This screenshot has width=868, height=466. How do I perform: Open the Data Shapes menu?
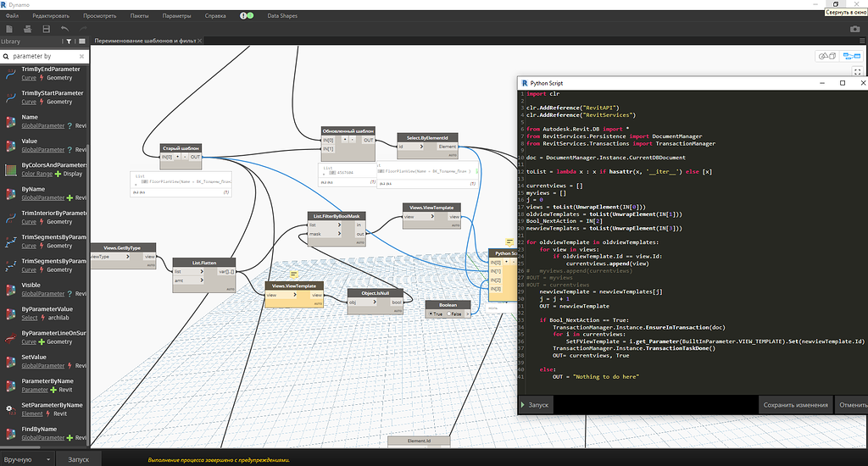pyautogui.click(x=283, y=16)
